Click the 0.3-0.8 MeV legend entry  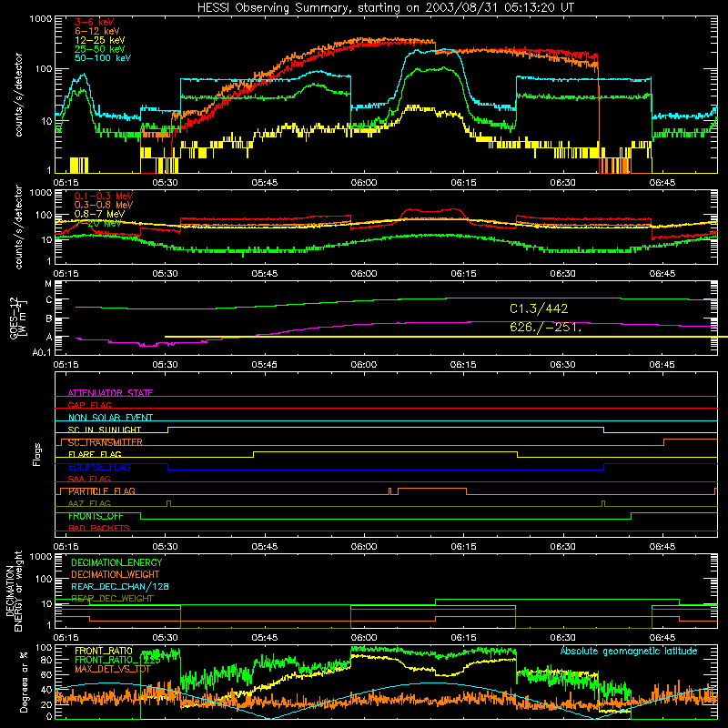tap(104, 205)
